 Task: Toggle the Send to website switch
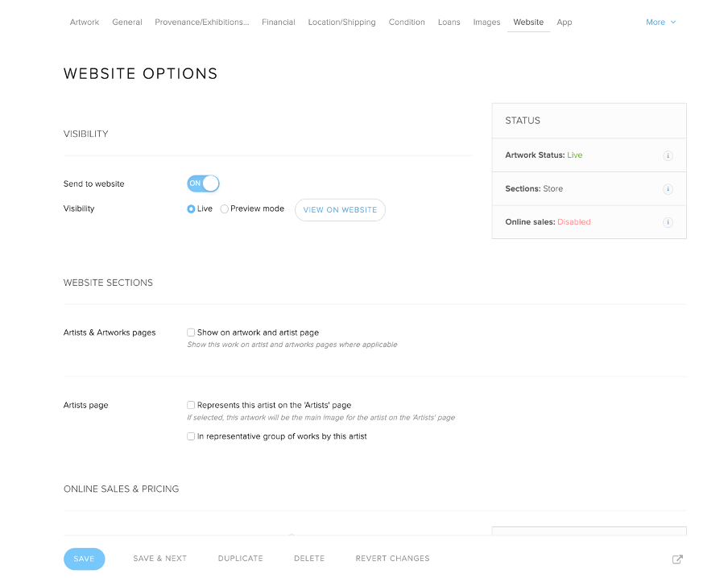(203, 184)
